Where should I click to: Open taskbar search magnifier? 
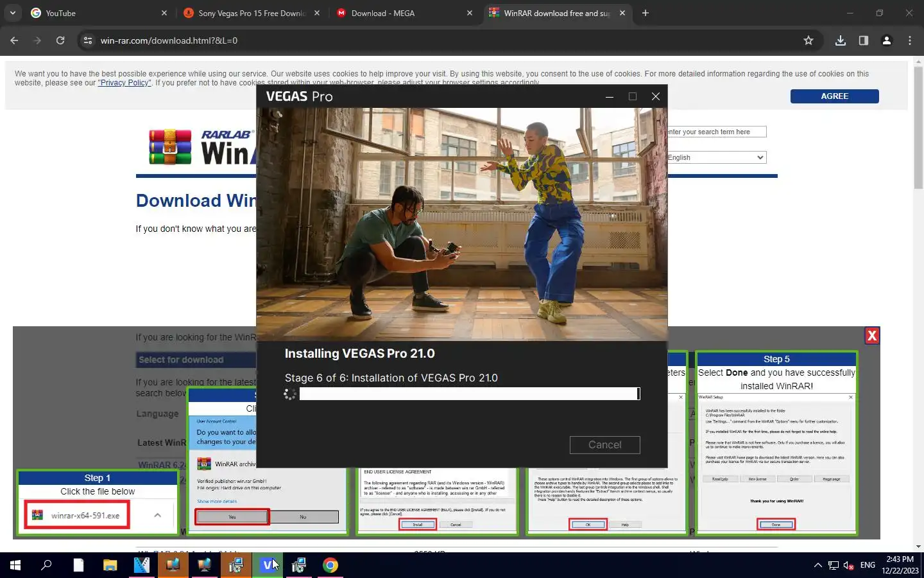point(46,565)
